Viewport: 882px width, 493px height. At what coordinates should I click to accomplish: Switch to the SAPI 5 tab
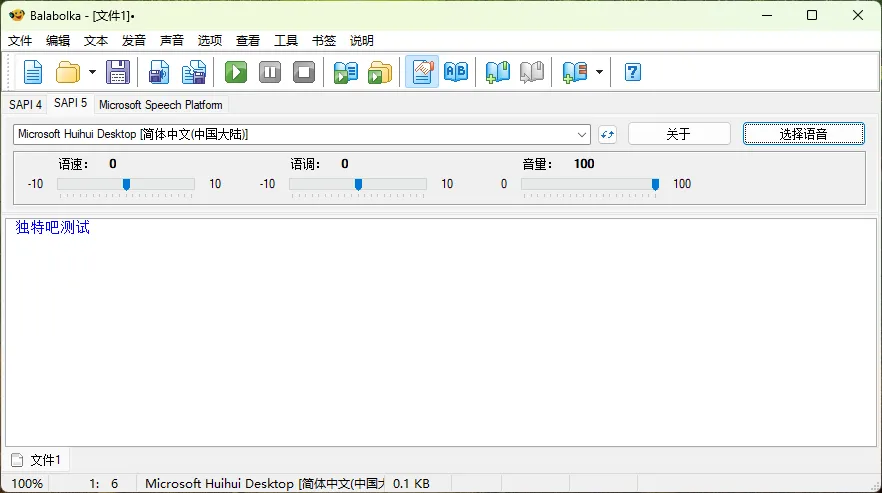click(x=70, y=103)
